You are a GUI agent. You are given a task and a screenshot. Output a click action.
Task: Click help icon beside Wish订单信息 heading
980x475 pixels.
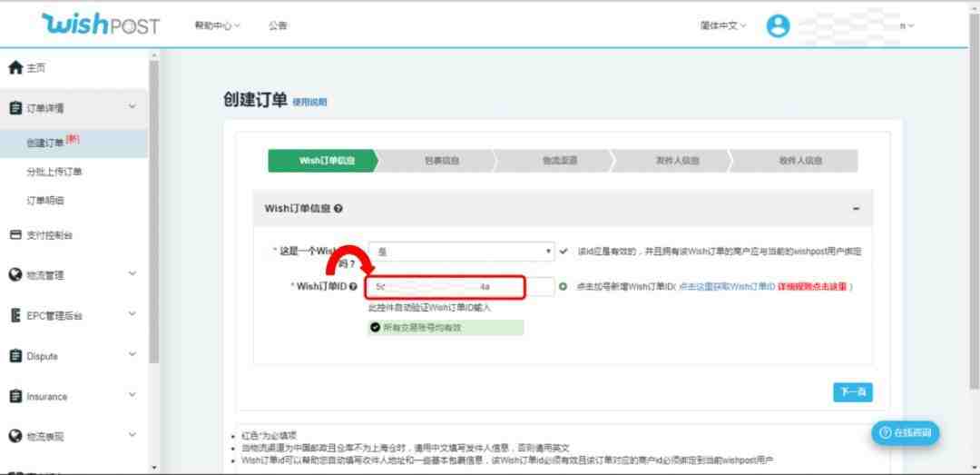pyautogui.click(x=338, y=208)
